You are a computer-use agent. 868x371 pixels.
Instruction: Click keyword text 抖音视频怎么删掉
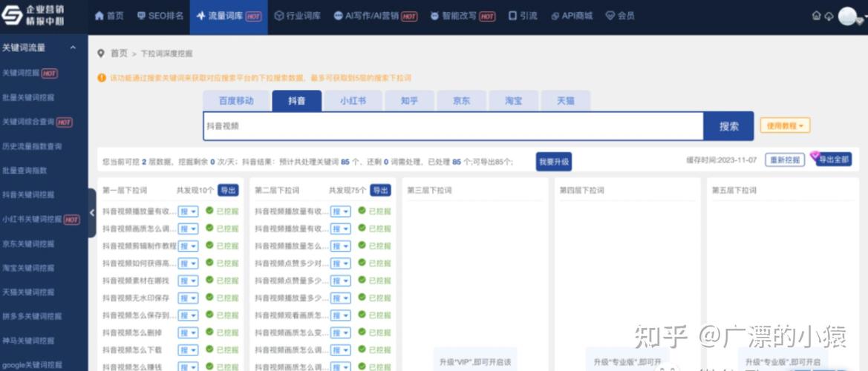point(132,333)
